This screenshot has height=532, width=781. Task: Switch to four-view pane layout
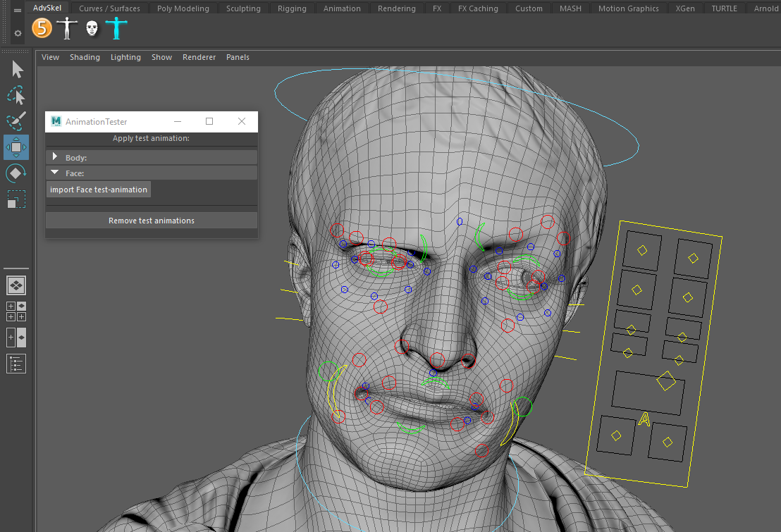pyautogui.click(x=16, y=311)
